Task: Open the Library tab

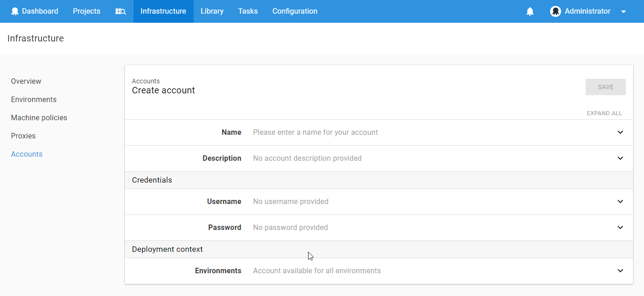Action: [212, 11]
